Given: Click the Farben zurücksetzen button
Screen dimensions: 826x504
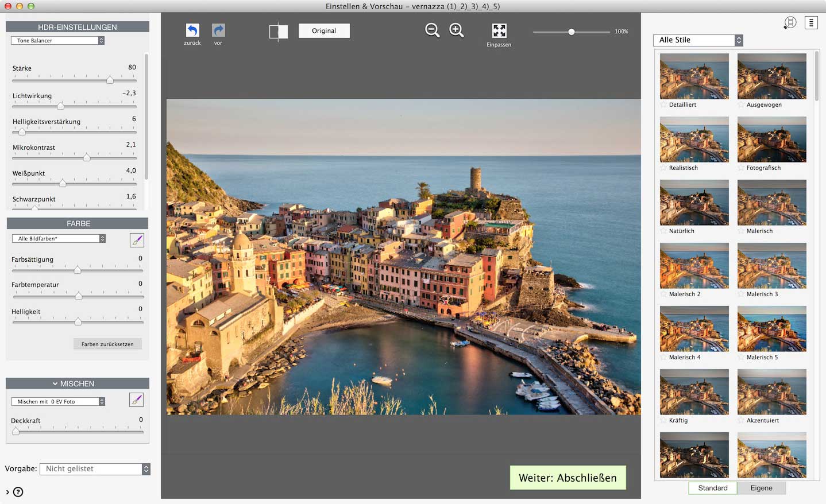Looking at the screenshot, I should point(107,344).
